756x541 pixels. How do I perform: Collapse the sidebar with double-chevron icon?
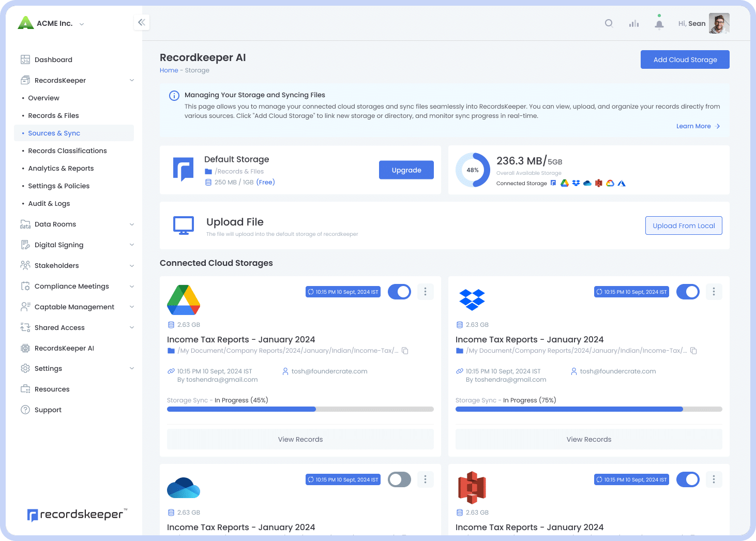(142, 22)
